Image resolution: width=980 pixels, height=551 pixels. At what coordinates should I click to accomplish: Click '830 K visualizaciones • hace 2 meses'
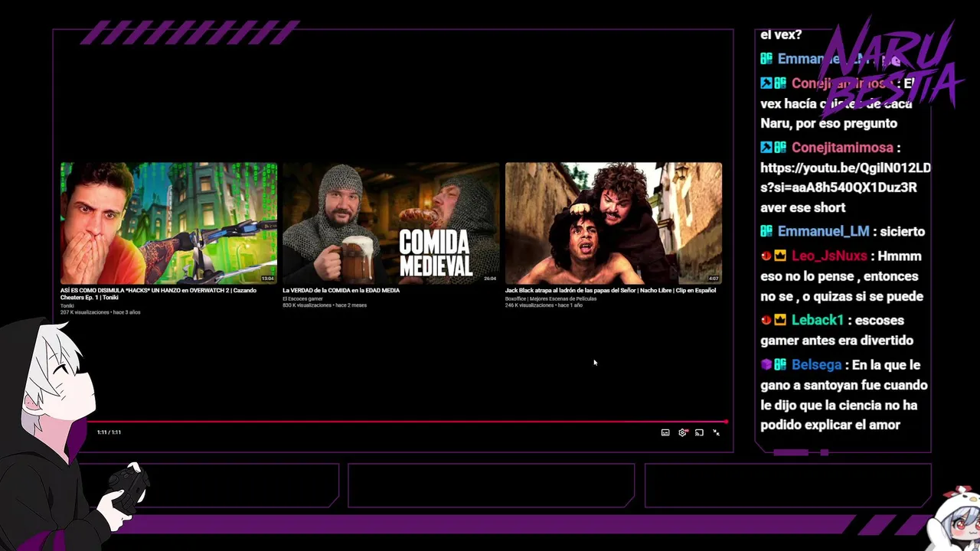[325, 305]
